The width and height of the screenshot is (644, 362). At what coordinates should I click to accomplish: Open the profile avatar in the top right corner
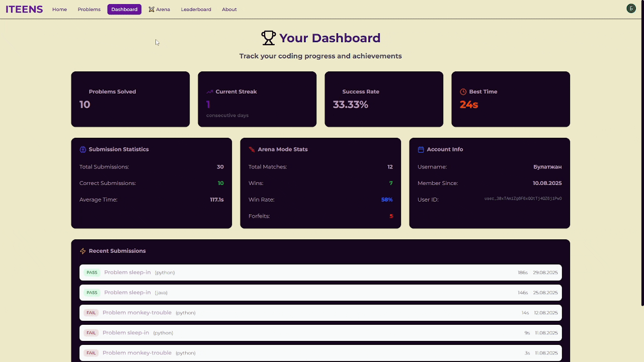tap(631, 8)
